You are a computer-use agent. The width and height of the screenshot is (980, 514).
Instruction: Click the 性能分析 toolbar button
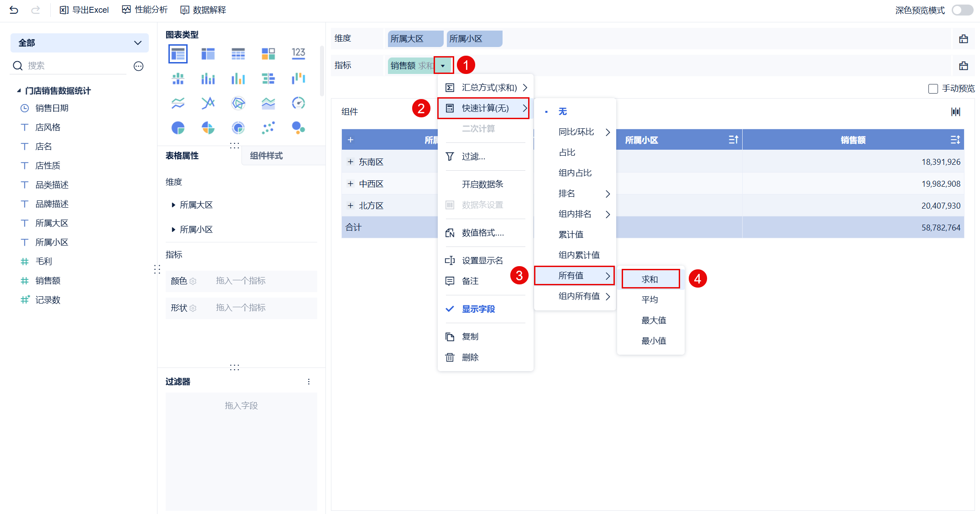(145, 10)
